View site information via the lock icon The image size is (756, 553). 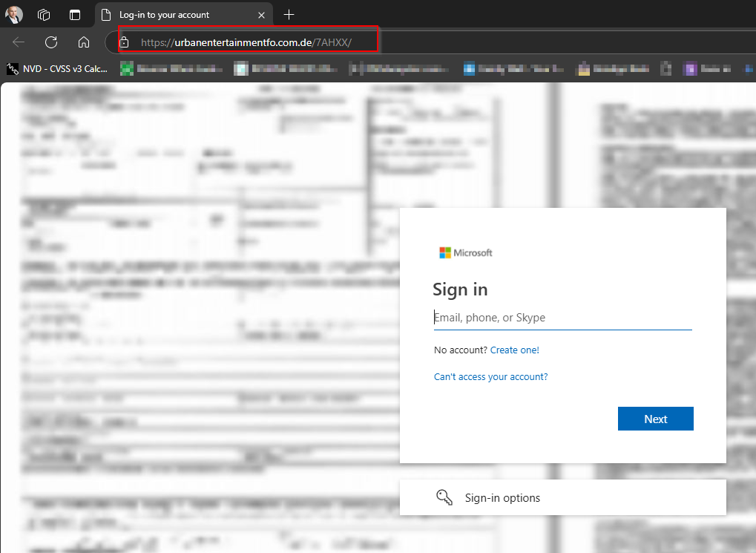124,42
